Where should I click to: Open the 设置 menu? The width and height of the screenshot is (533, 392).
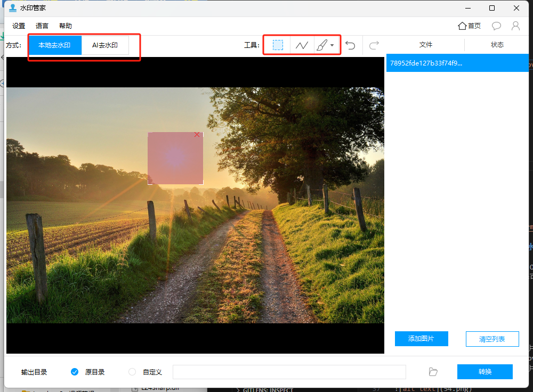pos(19,26)
